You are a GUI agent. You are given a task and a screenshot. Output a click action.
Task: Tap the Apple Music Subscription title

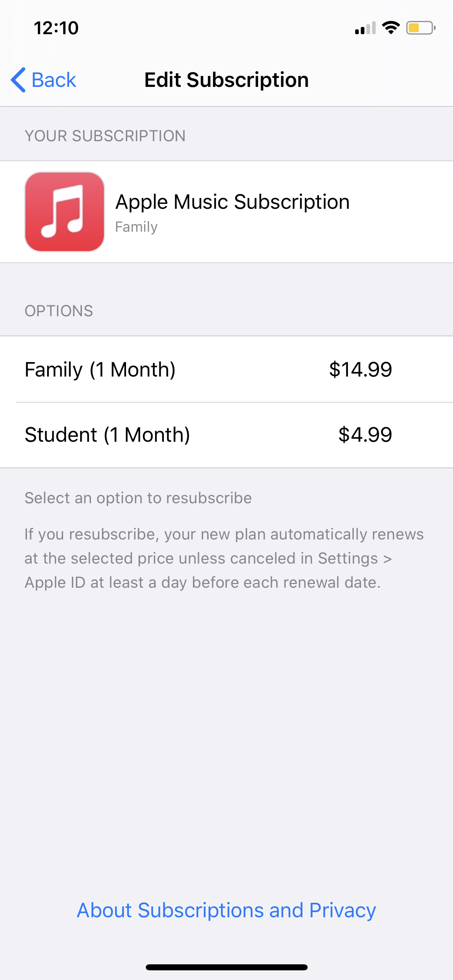point(232,202)
